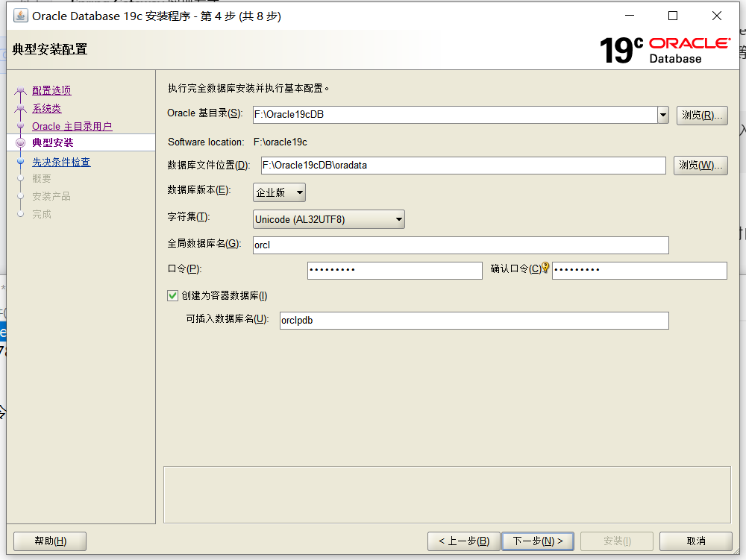746x560 pixels.
Task: Click the Software location F:\oracle19c text
Action: (280, 142)
